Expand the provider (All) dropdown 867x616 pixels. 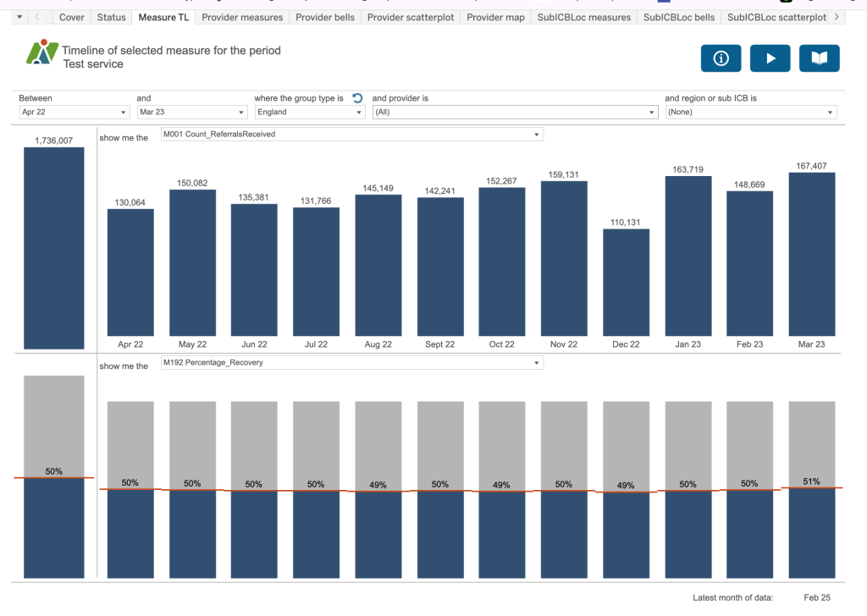pos(515,112)
